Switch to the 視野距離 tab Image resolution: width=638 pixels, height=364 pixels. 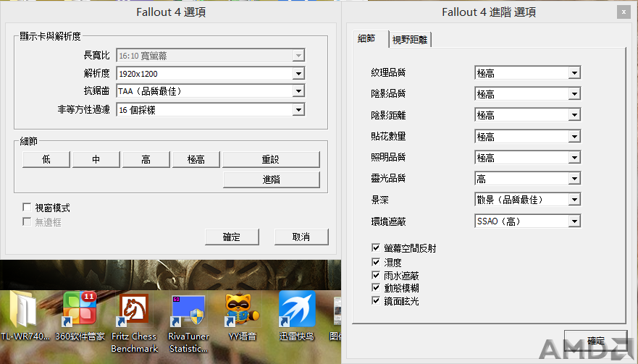point(410,40)
